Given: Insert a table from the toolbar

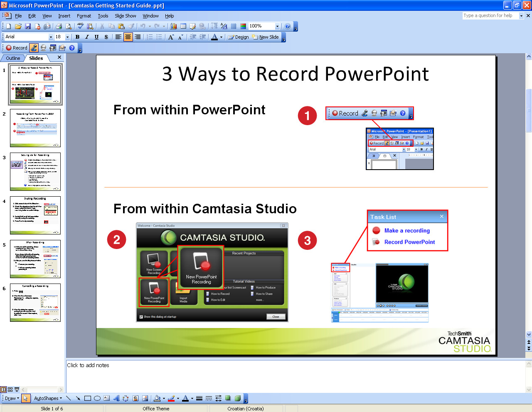Looking at the screenshot, I should pyautogui.click(x=183, y=26).
